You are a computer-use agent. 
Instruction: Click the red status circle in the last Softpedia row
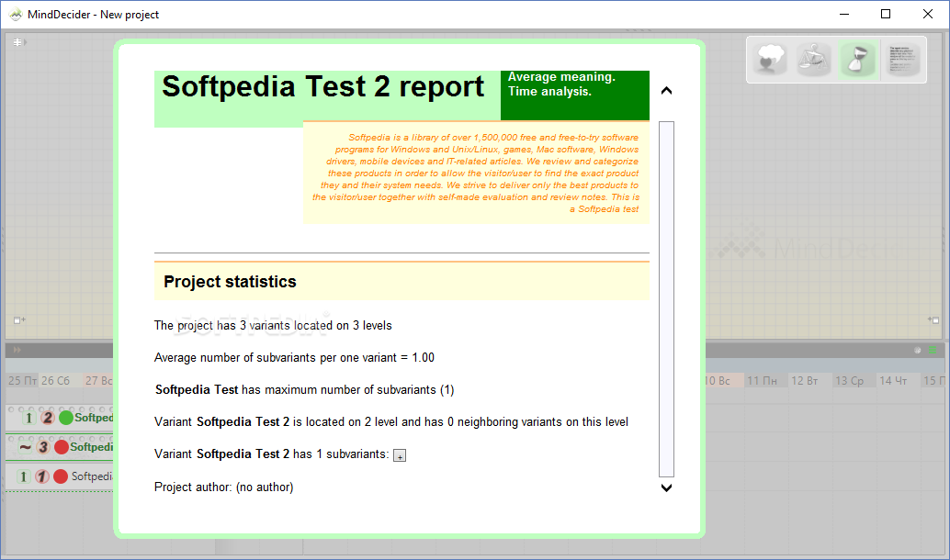[x=61, y=476]
